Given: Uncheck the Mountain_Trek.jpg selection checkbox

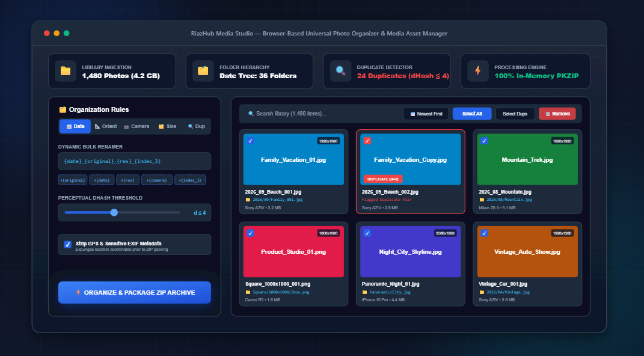Looking at the screenshot, I should [x=484, y=141].
